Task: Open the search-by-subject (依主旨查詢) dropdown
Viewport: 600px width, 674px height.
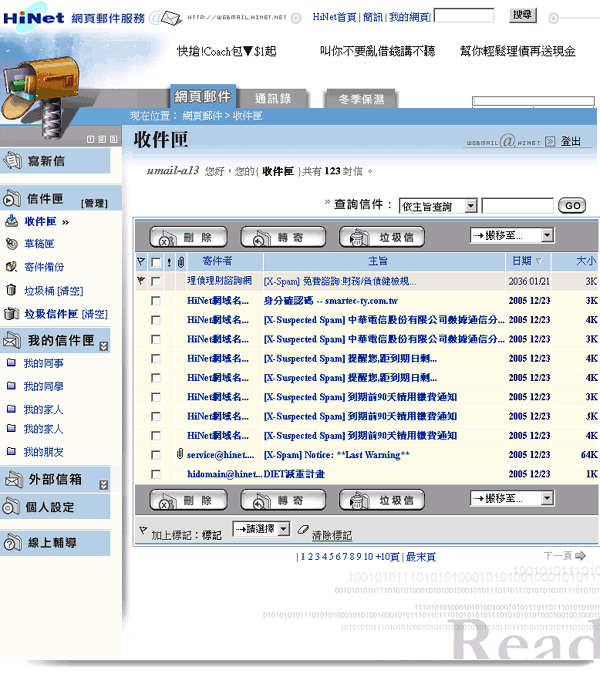Action: click(x=438, y=206)
